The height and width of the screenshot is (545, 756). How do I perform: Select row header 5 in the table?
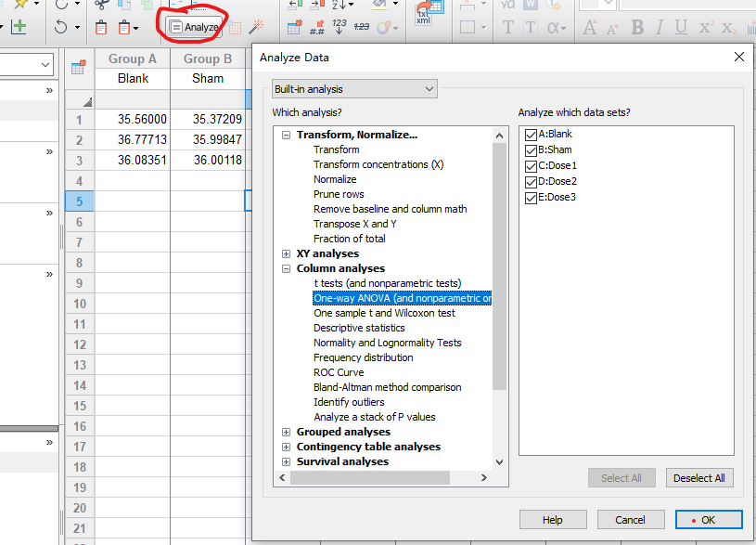coord(80,201)
